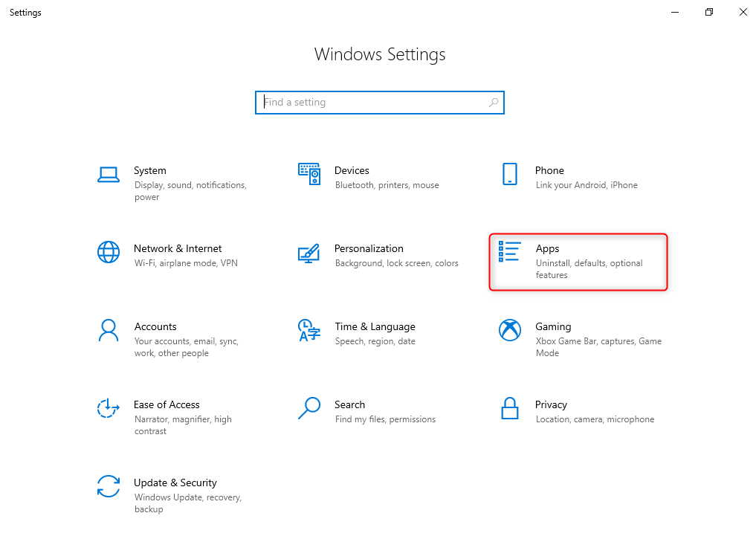Open the Devices settings title link

352,171
